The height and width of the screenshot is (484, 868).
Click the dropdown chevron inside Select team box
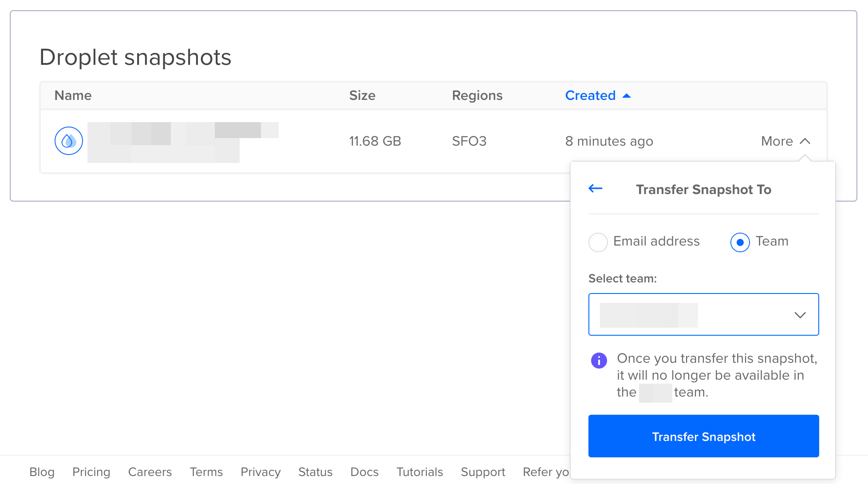point(800,315)
